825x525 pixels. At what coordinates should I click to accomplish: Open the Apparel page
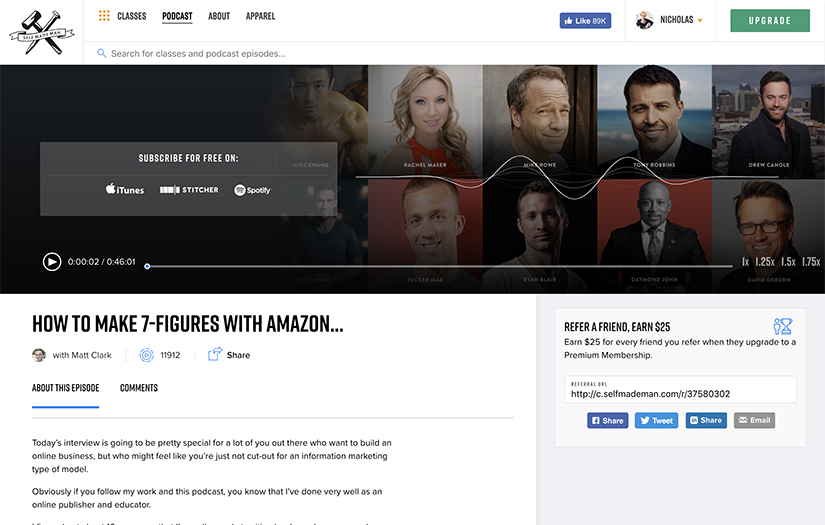click(x=260, y=16)
